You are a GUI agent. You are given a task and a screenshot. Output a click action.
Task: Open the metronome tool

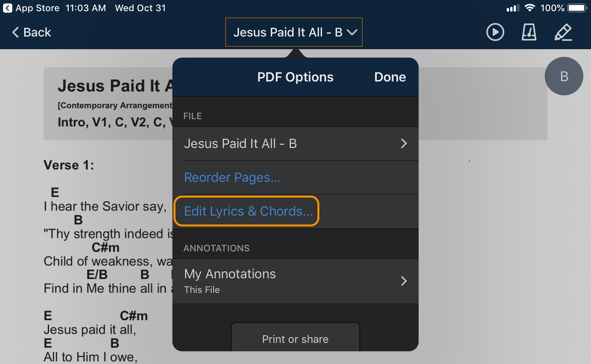pyautogui.click(x=529, y=32)
